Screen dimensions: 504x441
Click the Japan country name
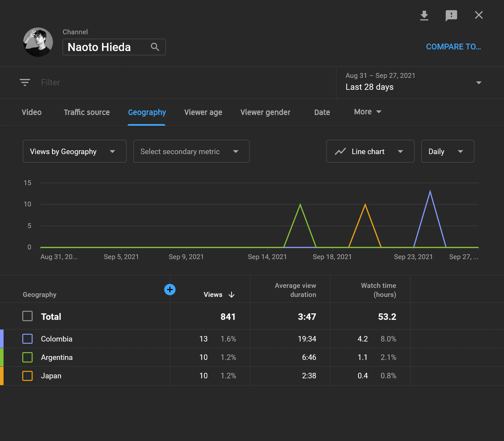[51, 376]
